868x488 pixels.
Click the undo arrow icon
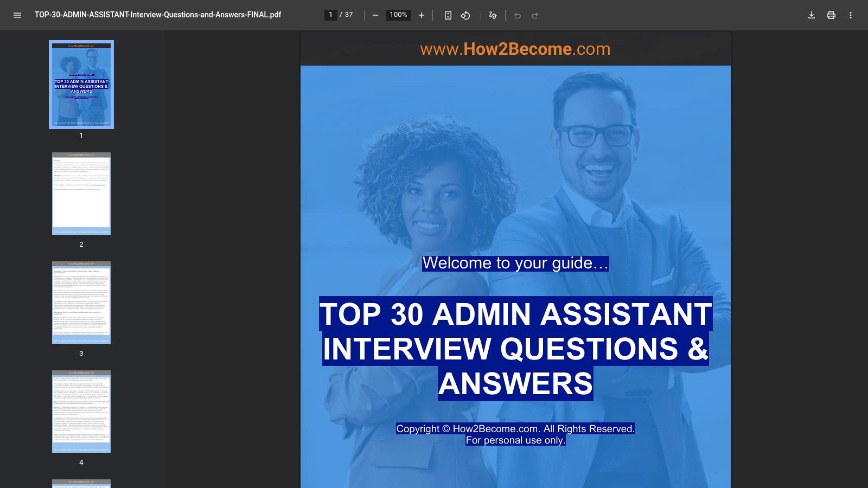click(x=518, y=15)
